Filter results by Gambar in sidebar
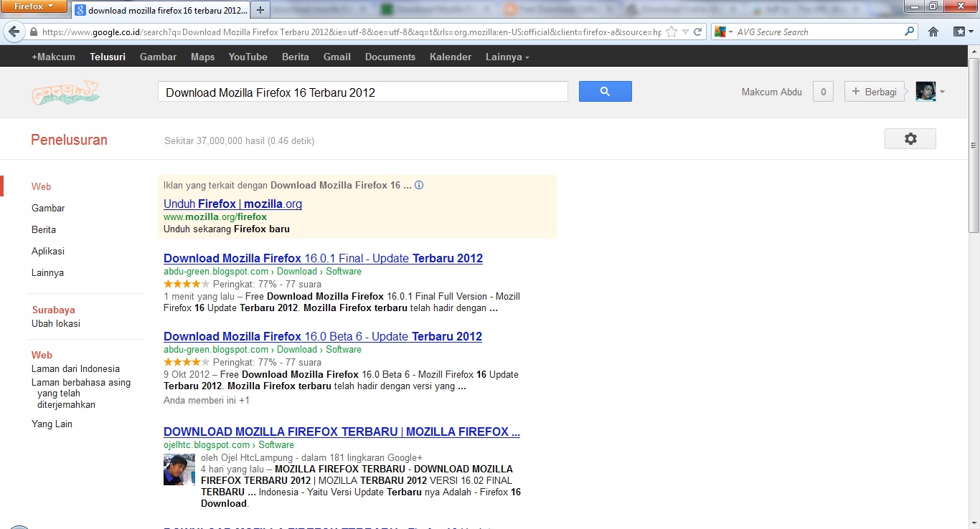Viewport: 980px width, 529px height. point(48,208)
